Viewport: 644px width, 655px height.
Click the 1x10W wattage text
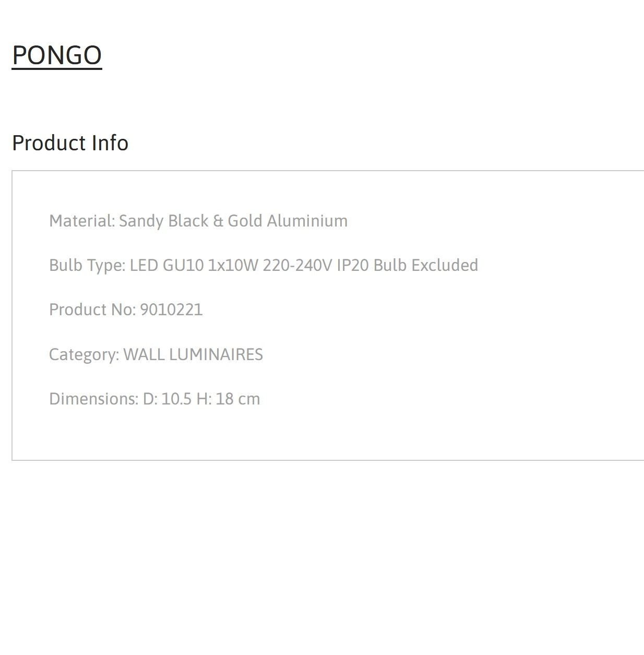click(x=233, y=265)
